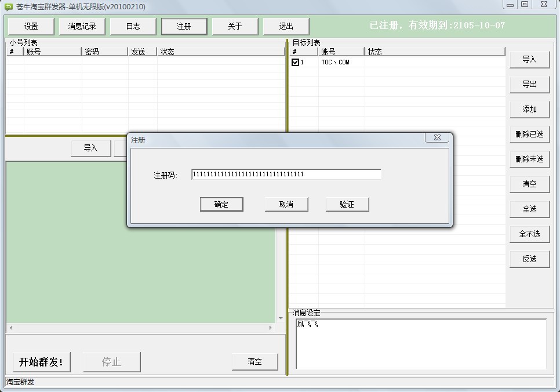560x392 pixels.
Task: Click the log horizontal scrollbar left arrow
Action: click(11, 328)
